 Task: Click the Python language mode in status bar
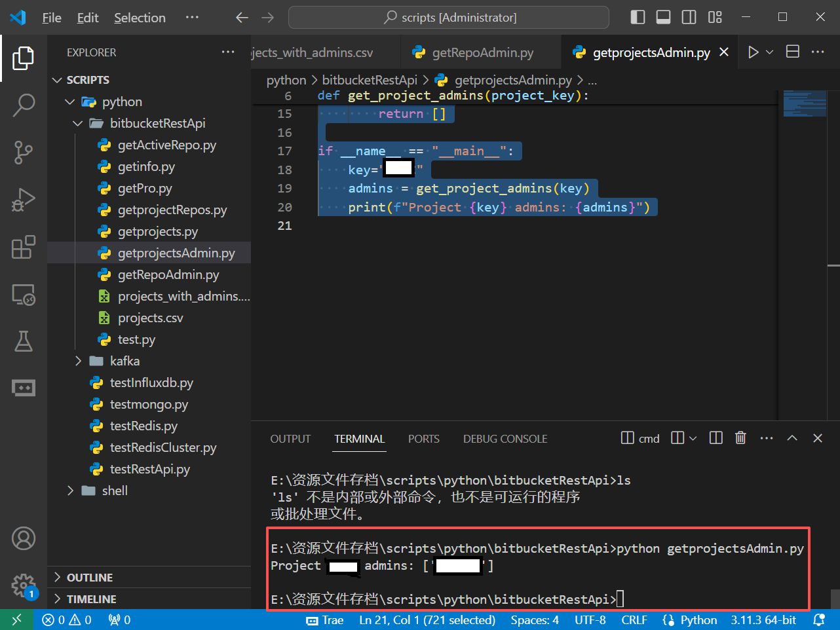coord(699,620)
